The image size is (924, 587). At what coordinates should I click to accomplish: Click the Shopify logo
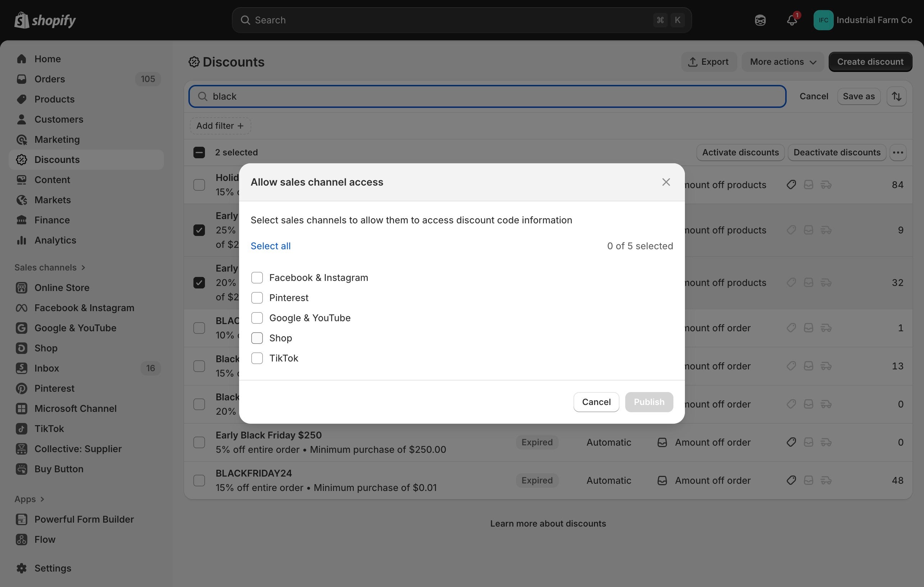(45, 20)
